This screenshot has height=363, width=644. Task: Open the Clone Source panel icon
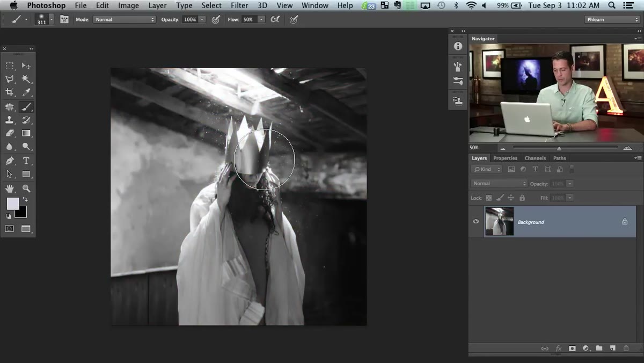(x=458, y=100)
